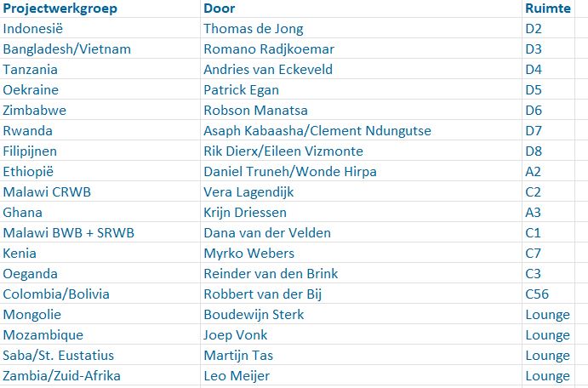Viewport: 588px width, 388px height.
Task: Click the Bangladesh/Vietnam cell
Action: [x=67, y=49]
